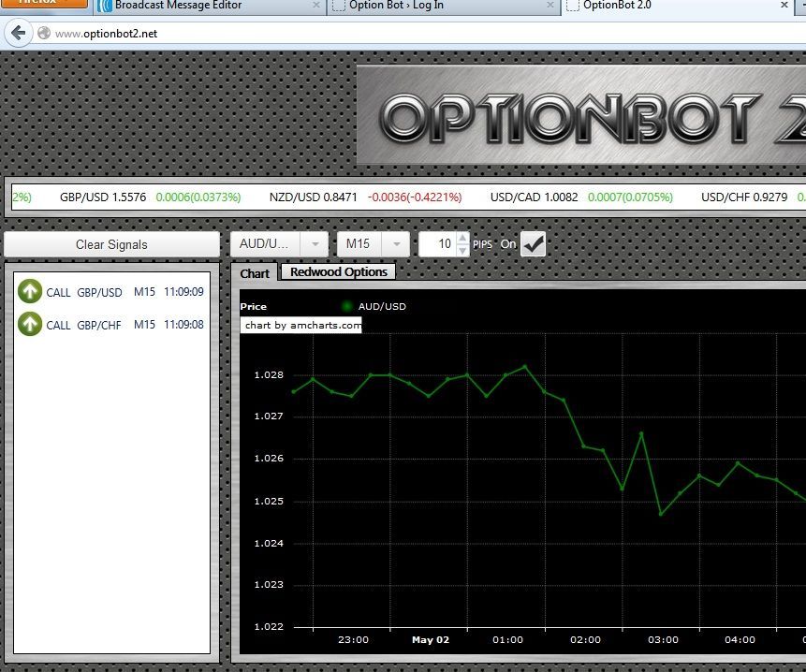Click the OptionBot 2 logo banner
The image size is (806, 672).
click(x=581, y=115)
